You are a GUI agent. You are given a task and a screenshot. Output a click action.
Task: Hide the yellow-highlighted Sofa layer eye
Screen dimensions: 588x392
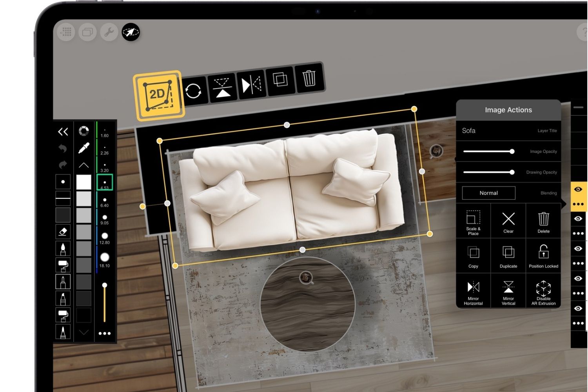(x=578, y=189)
